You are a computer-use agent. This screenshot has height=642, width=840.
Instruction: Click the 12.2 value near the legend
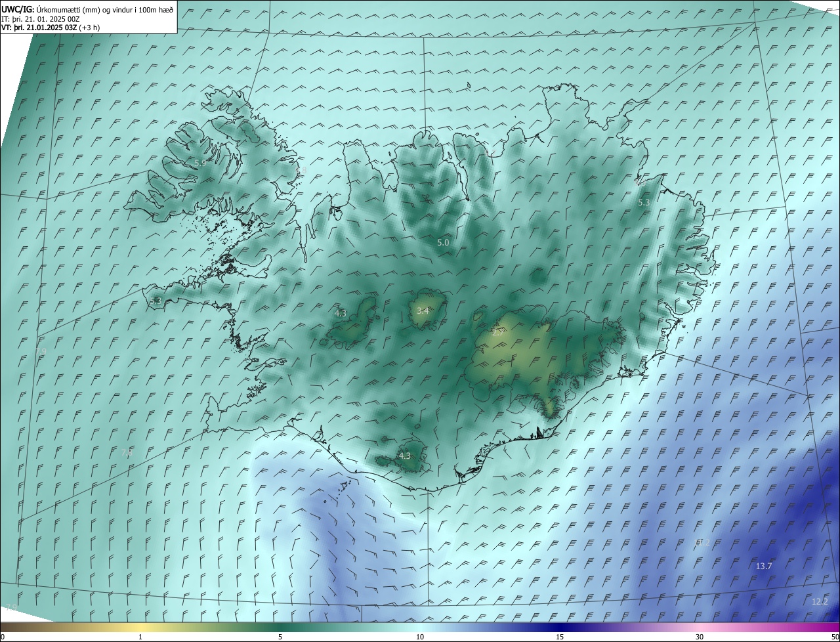820,602
